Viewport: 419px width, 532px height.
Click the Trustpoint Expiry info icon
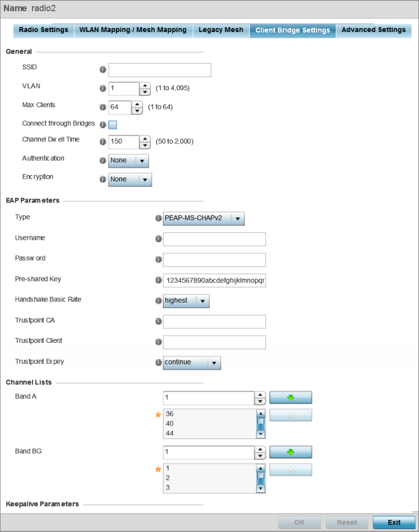pos(158,363)
